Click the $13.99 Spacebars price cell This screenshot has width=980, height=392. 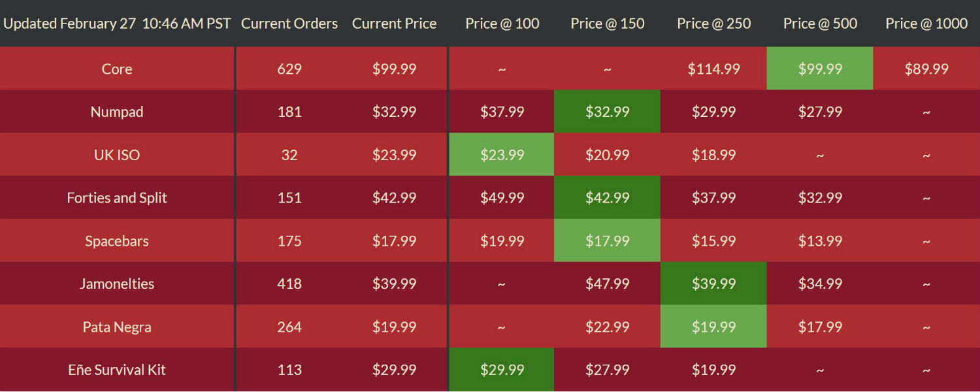click(x=820, y=241)
